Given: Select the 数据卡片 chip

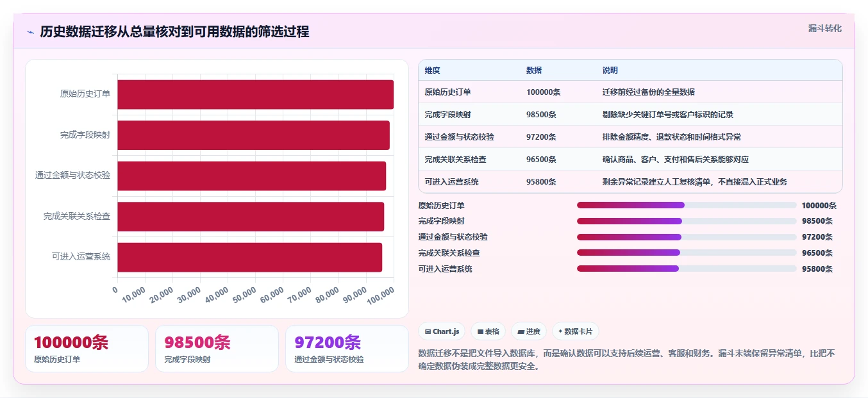Looking at the screenshot, I should [x=575, y=331].
